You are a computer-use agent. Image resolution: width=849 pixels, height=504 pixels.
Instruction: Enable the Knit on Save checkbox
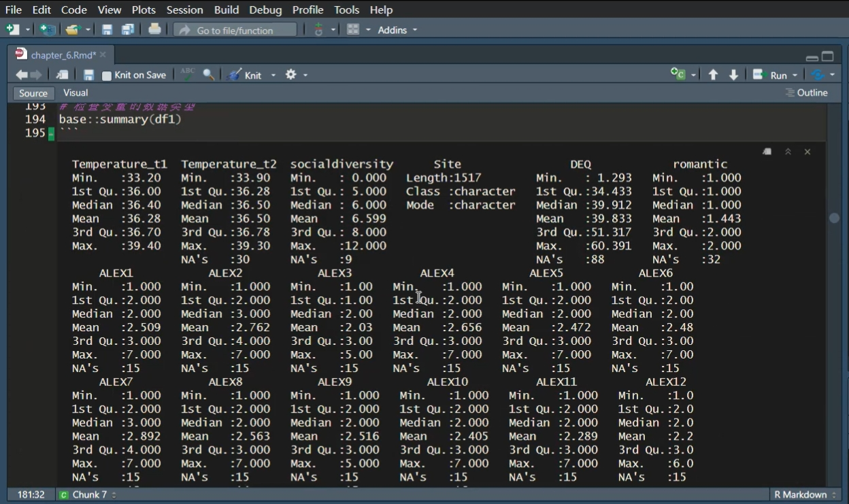[107, 75]
